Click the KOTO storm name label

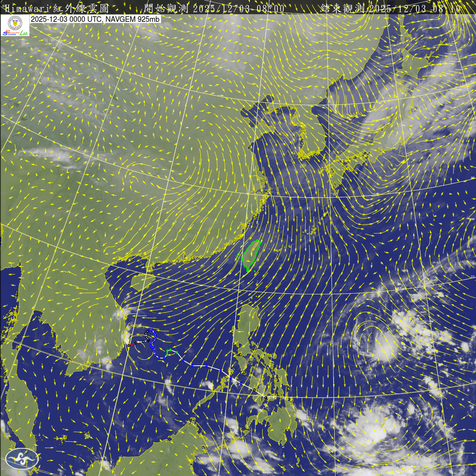point(271,397)
